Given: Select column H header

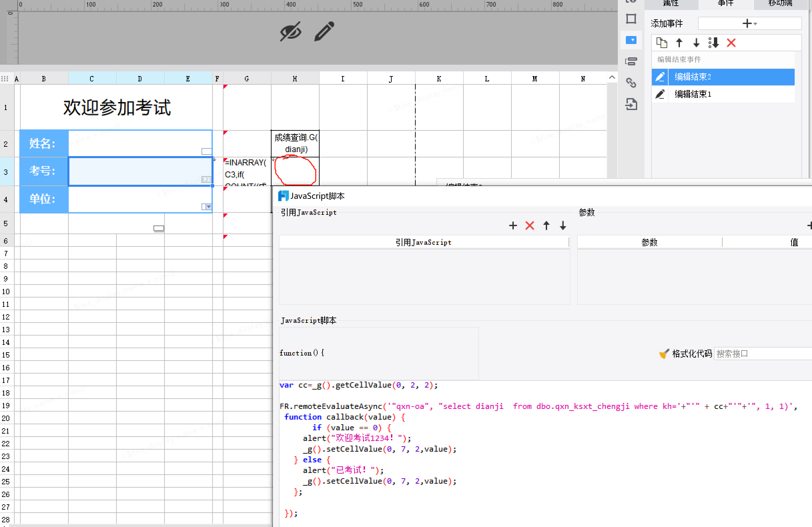Looking at the screenshot, I should coord(295,79).
